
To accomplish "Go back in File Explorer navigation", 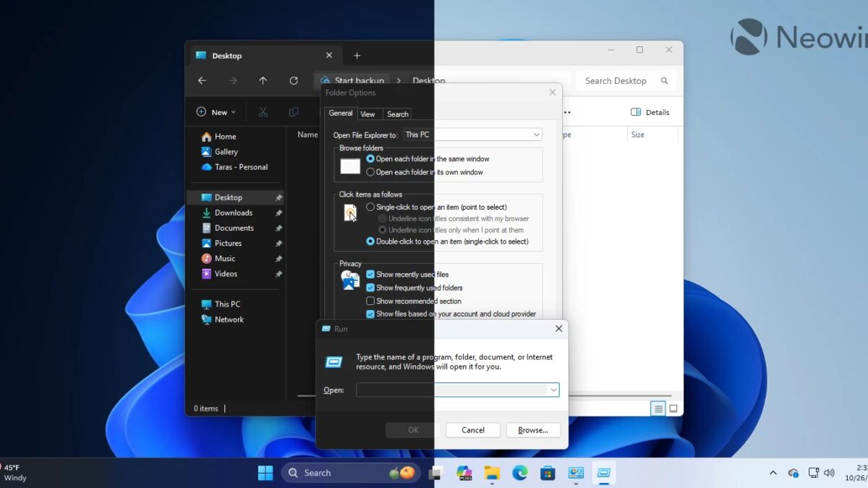I will (202, 81).
